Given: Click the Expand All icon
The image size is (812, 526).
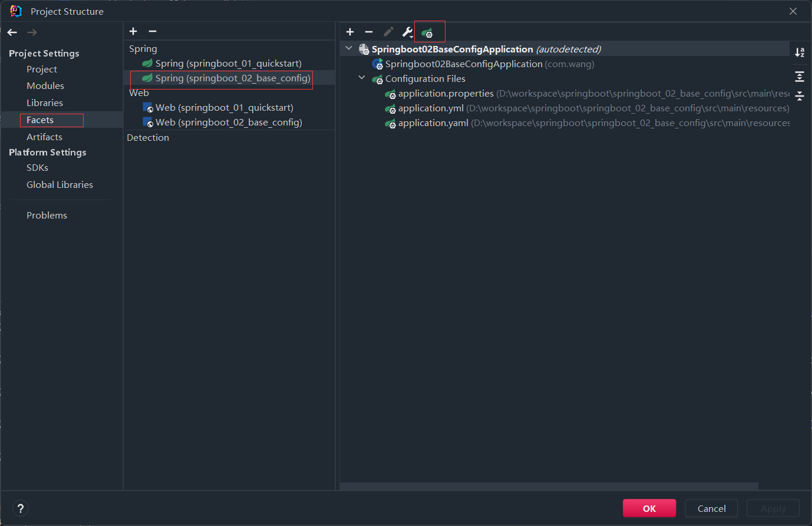Looking at the screenshot, I should (x=800, y=77).
